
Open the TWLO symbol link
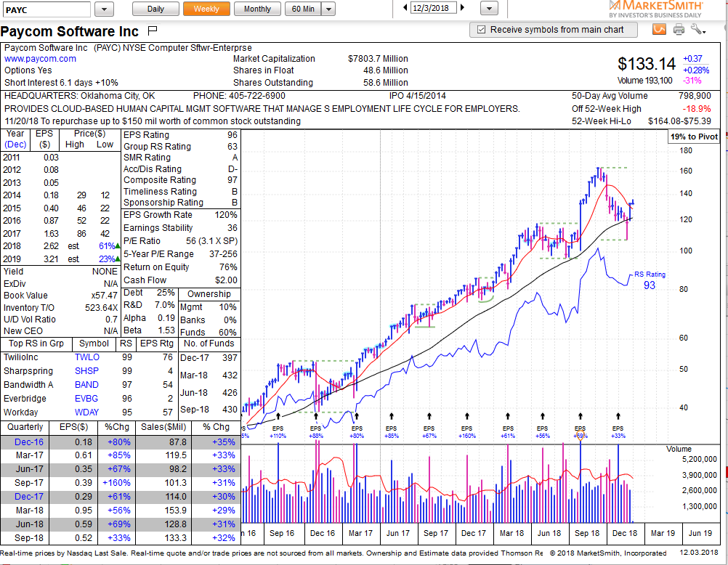[87, 357]
